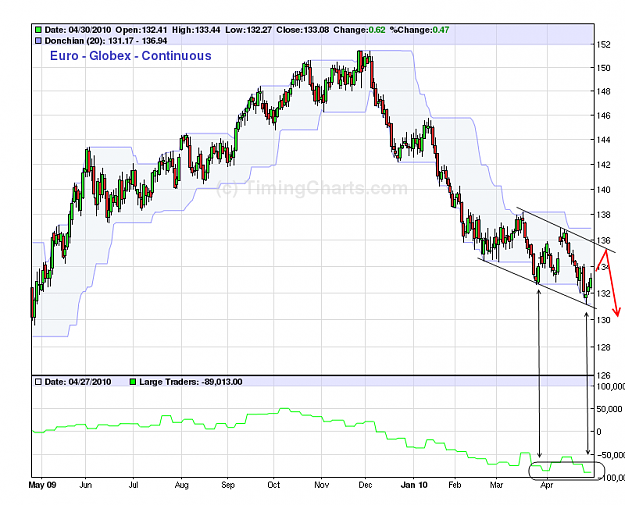Click the 150 price axis label

pyautogui.click(x=603, y=68)
